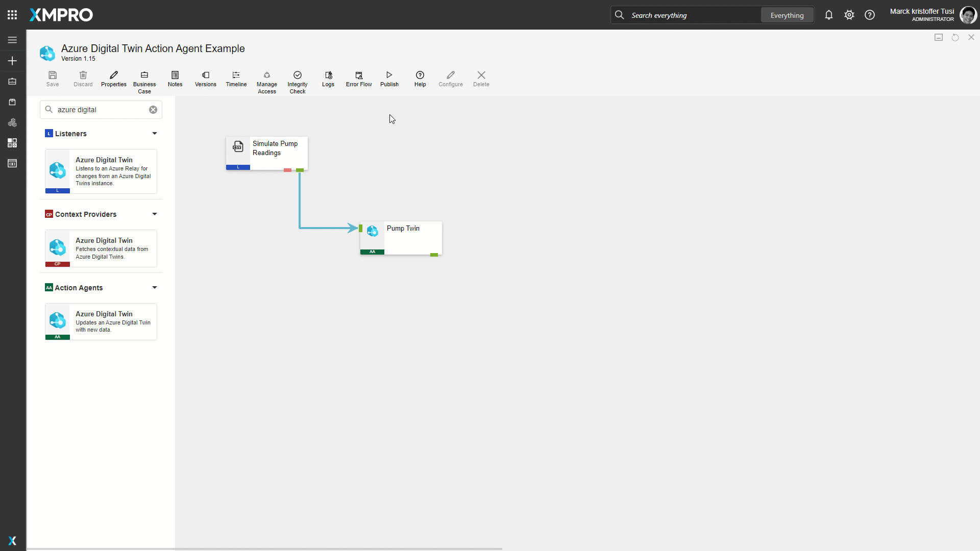Screen dimensions: 980x551
Task: Open the Versions toolbar item
Action: click(205, 79)
